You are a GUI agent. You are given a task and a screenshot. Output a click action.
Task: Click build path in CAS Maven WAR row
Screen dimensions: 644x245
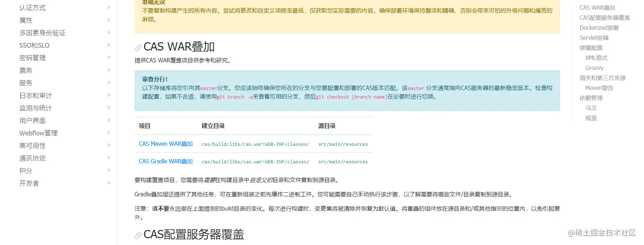click(256, 144)
